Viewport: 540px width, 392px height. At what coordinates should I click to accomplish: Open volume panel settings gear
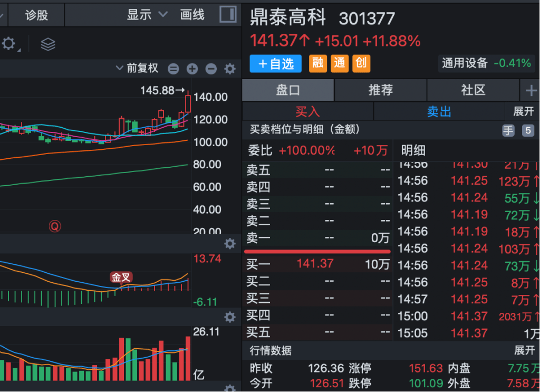click(230, 317)
